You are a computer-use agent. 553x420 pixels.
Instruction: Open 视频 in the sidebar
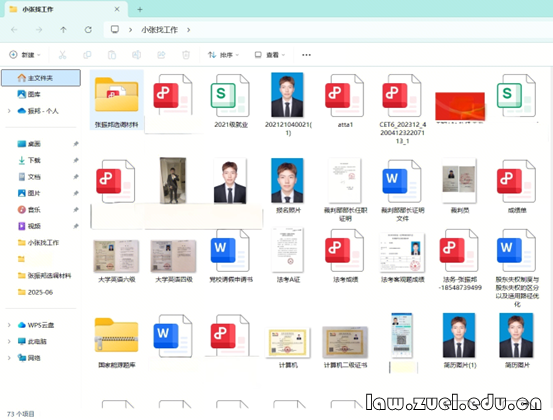[x=29, y=226]
